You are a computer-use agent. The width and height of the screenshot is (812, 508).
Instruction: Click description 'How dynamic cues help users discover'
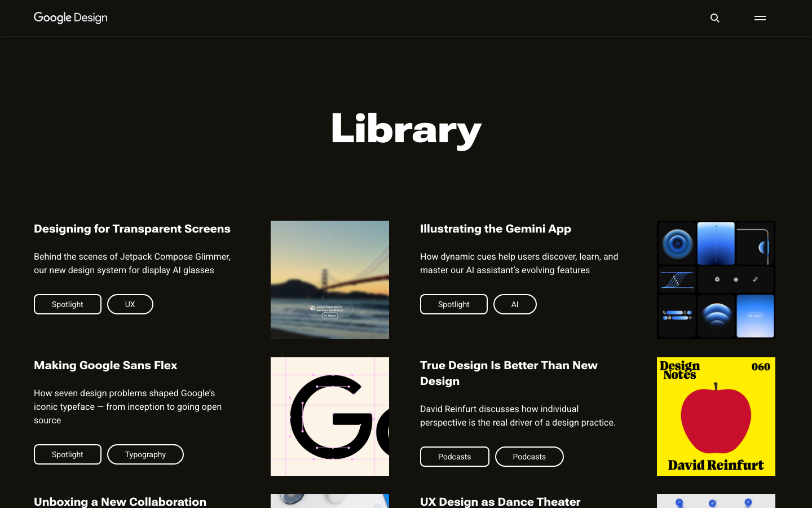pyautogui.click(x=519, y=263)
